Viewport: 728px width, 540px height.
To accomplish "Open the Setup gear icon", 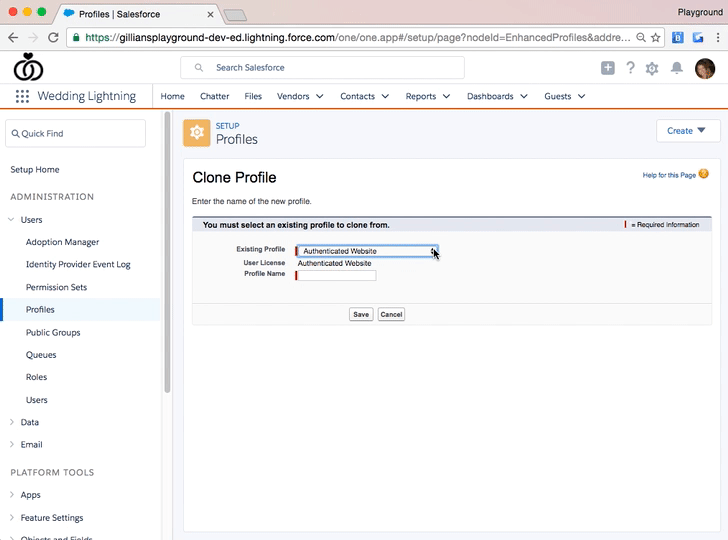I will click(652, 68).
